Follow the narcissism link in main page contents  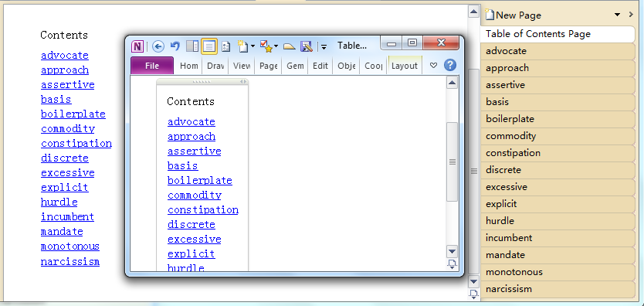click(69, 262)
